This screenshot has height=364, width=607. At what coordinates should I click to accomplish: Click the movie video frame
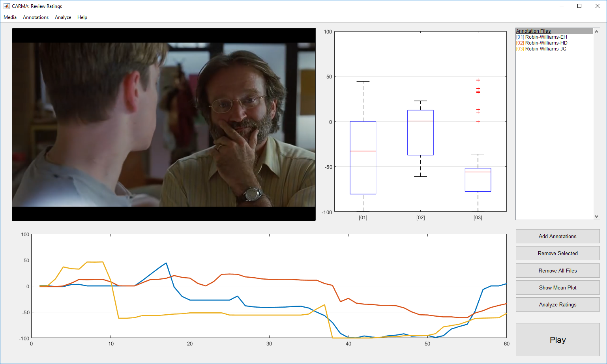pyautogui.click(x=164, y=124)
